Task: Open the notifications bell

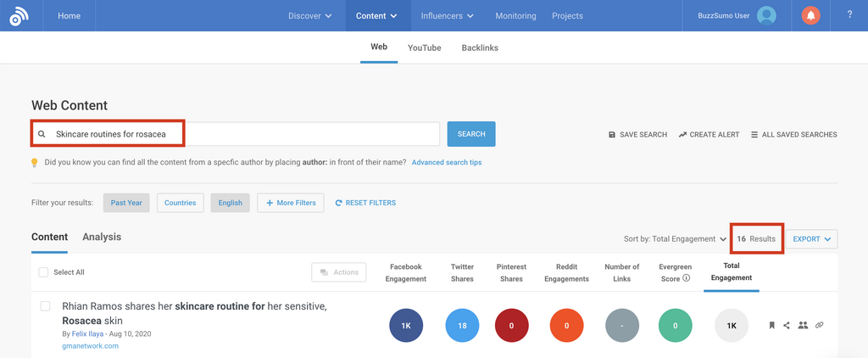Action: pyautogui.click(x=810, y=15)
